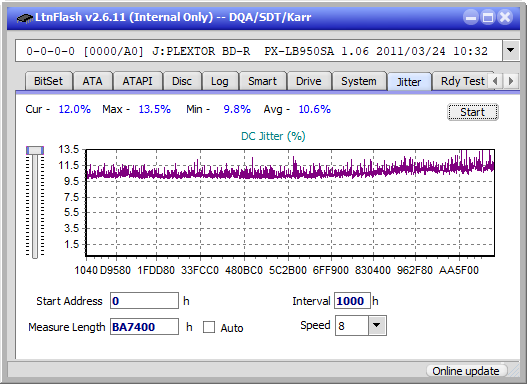Click the Online update button
Image resolution: width=527 pixels, height=384 pixels.
466,371
